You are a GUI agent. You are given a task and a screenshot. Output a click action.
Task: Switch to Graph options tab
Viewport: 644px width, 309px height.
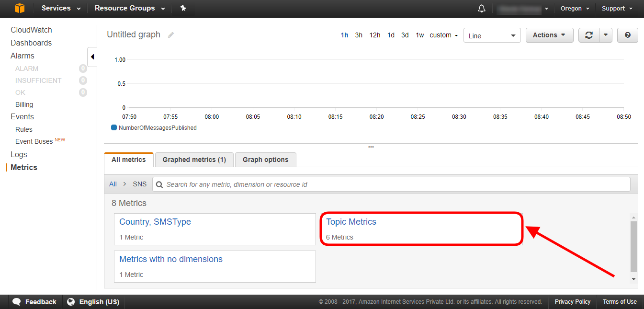[265, 160]
